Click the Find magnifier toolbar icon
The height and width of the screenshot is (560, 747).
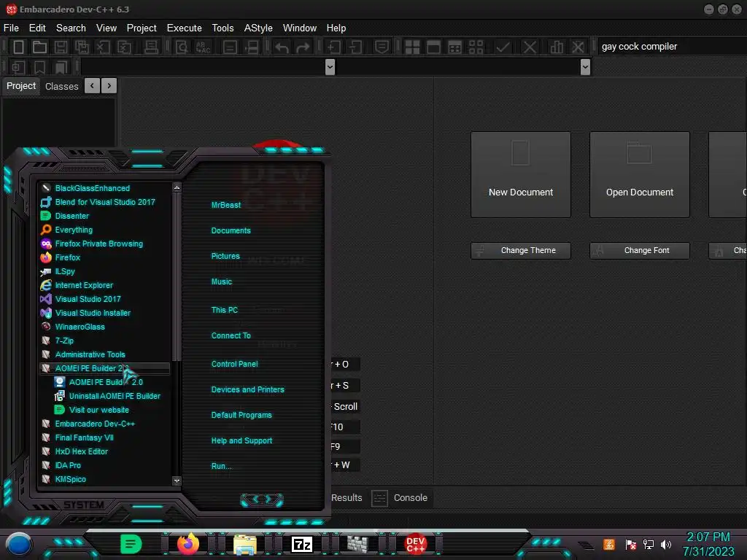[182, 47]
